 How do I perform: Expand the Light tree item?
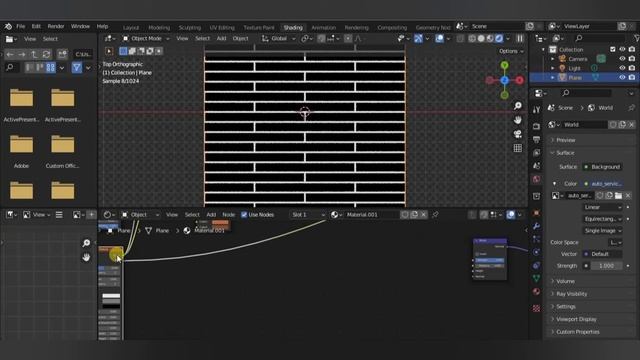(553, 68)
